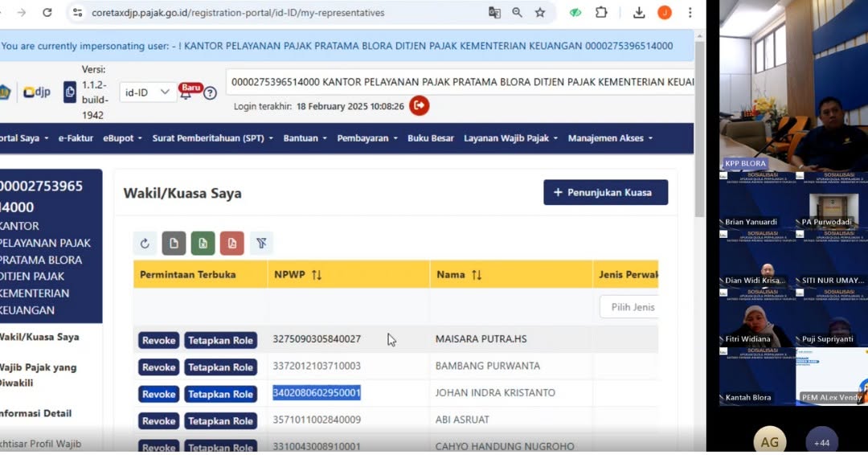Select the Fitri Widiana participant tile
868x455 pixels.
757,318
